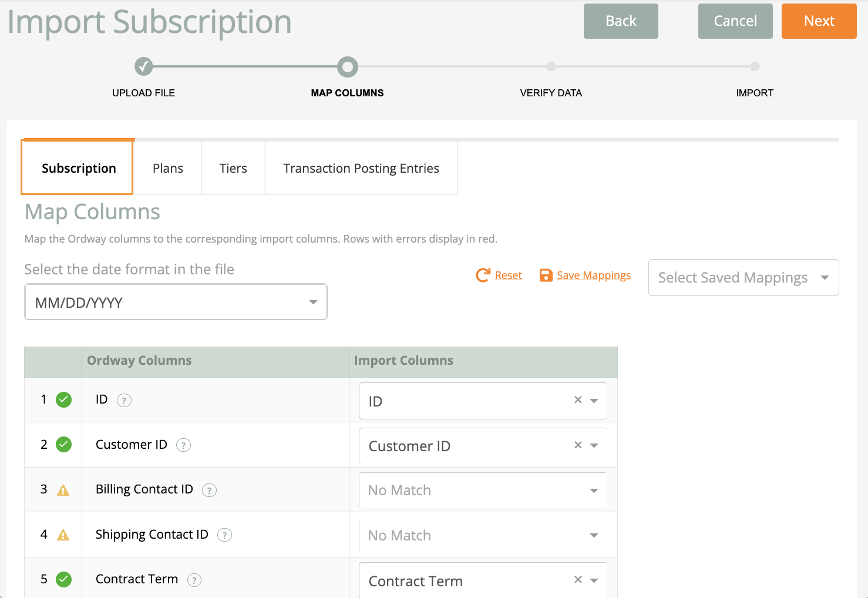868x598 pixels.
Task: Expand the Customer ID import column dropdown arrow
Action: [x=594, y=446]
